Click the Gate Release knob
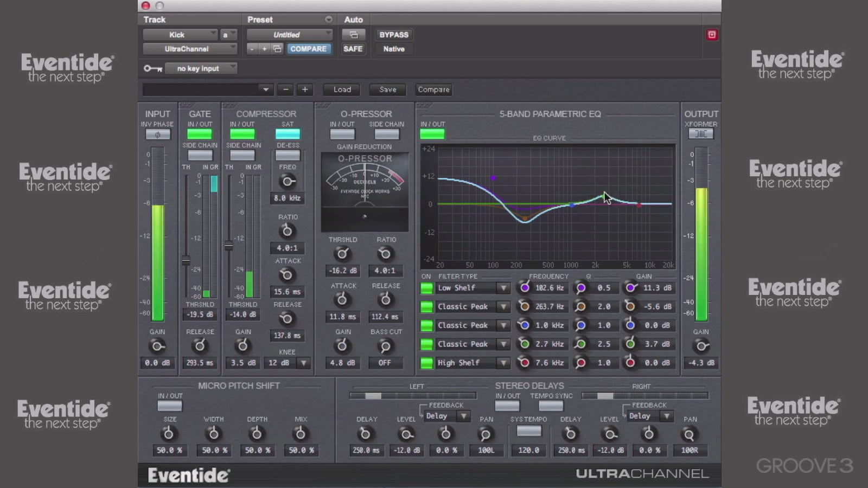The image size is (868, 488). pyautogui.click(x=200, y=345)
